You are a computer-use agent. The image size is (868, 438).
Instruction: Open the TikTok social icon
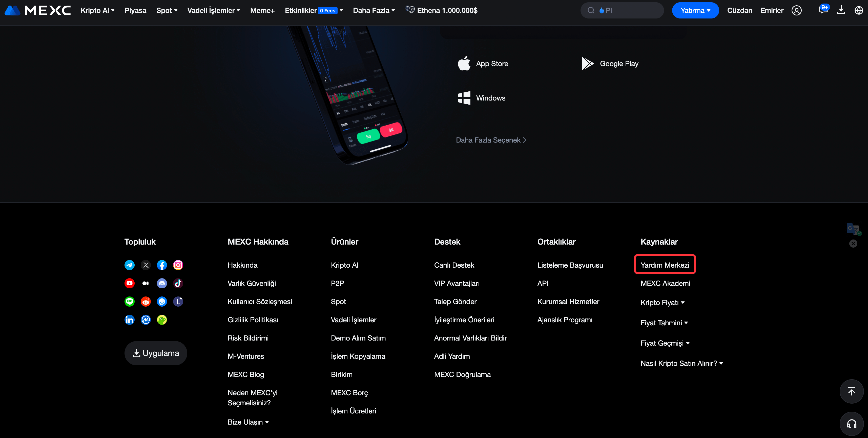coord(178,283)
